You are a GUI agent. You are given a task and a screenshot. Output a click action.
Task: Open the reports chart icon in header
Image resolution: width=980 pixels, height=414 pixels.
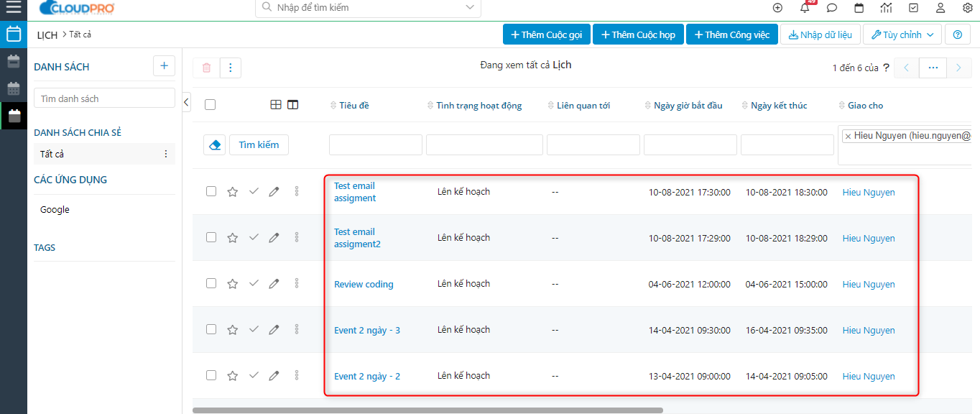coord(886,8)
